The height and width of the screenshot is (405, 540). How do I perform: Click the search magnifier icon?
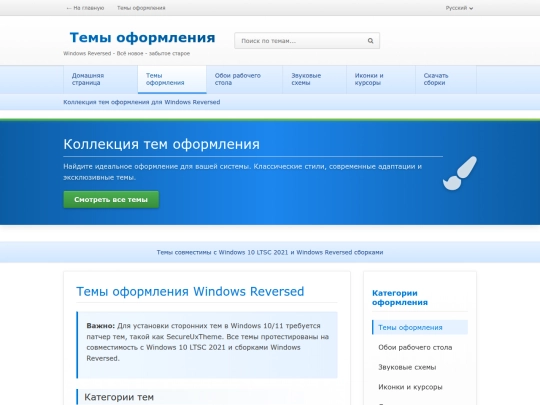(370, 41)
